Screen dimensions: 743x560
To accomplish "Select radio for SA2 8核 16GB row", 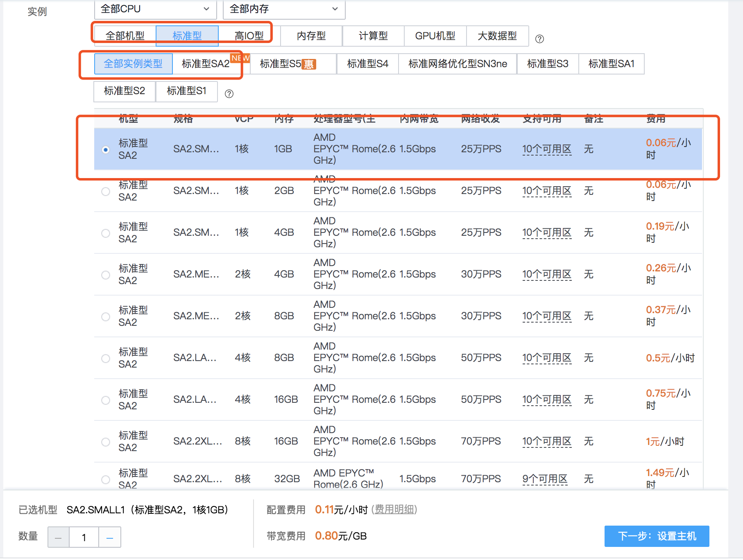I will coord(106,442).
